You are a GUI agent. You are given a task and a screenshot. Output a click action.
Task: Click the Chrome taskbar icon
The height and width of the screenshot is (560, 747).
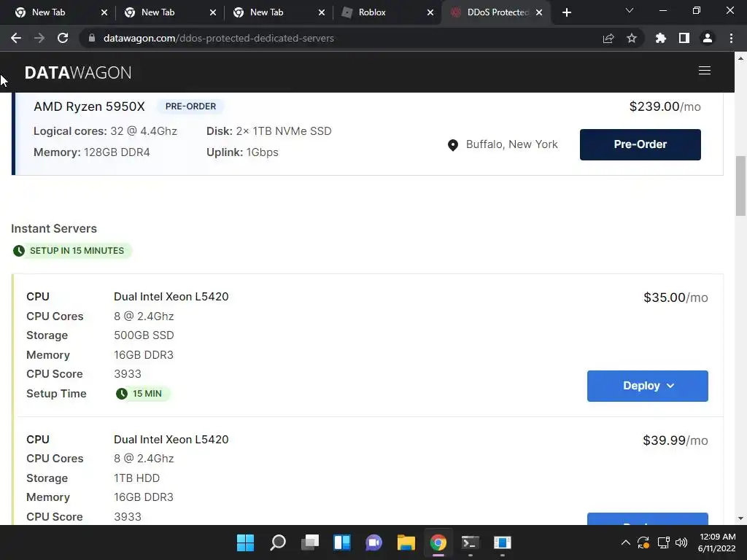coord(438,542)
